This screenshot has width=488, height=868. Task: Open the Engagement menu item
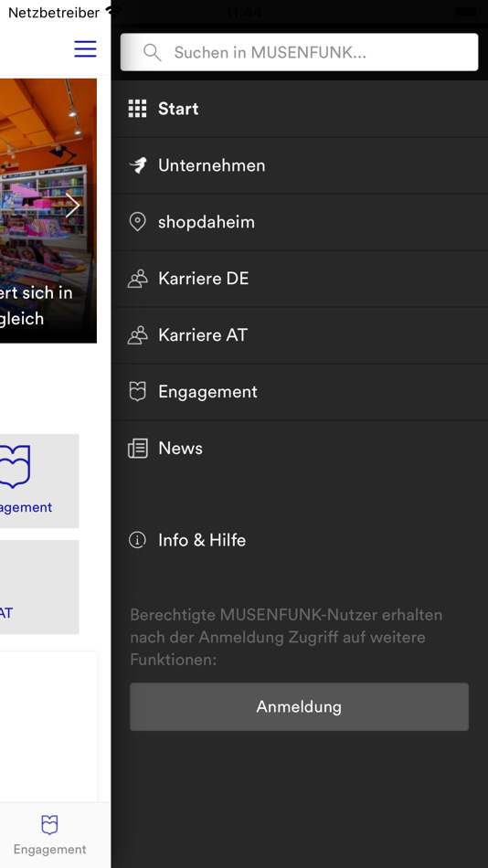300,391
